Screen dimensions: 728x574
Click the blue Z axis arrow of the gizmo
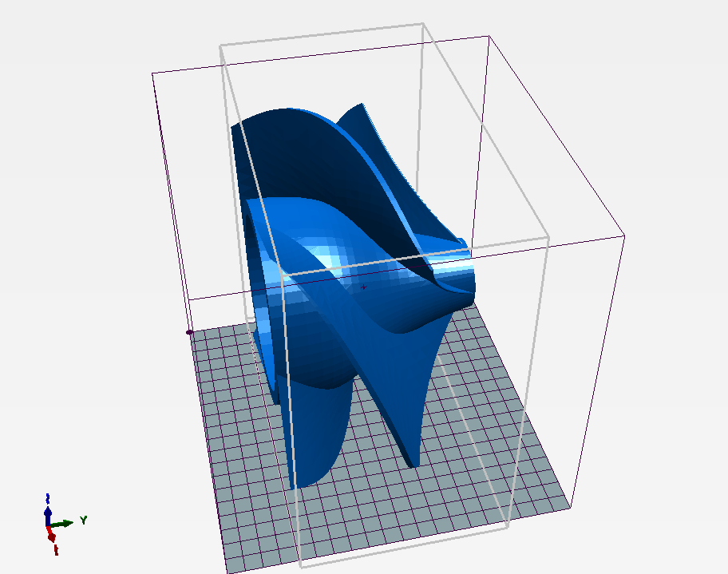(x=47, y=516)
